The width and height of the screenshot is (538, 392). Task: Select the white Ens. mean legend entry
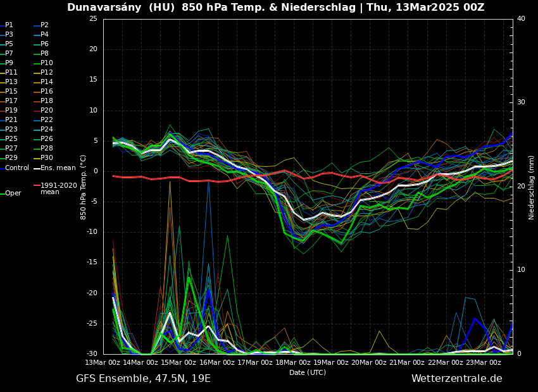(x=58, y=168)
